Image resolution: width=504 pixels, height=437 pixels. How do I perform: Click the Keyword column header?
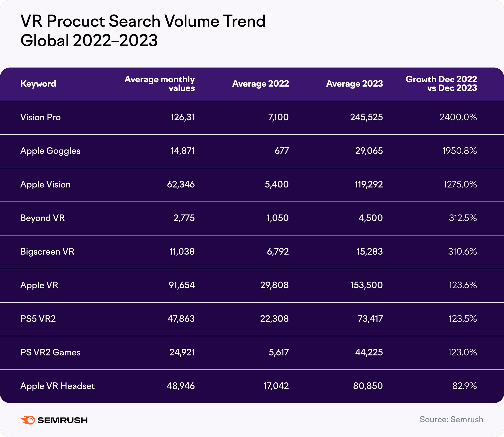click(x=38, y=84)
